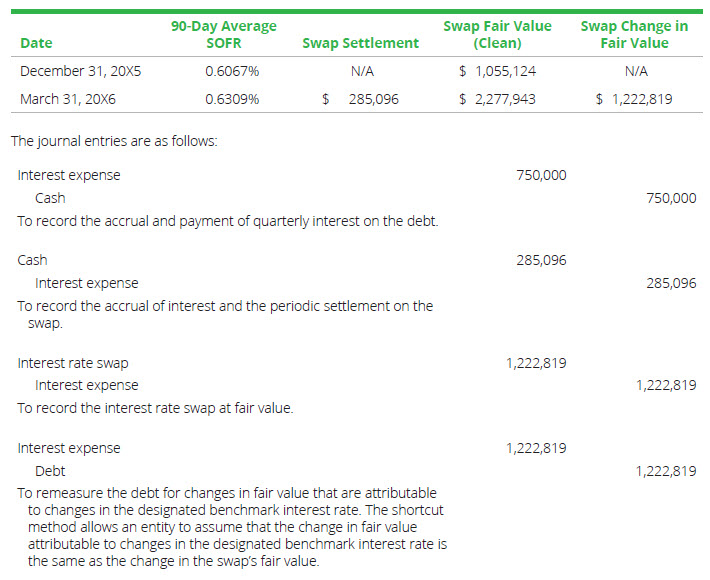The height and width of the screenshot is (580, 710).
Task: Select the 750,000 debit amount for Interest expense
Action: 541,175
